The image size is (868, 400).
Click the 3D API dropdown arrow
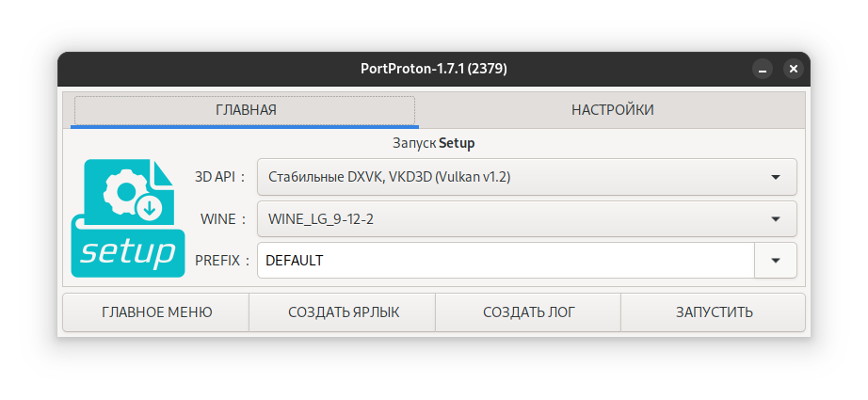coord(776,177)
